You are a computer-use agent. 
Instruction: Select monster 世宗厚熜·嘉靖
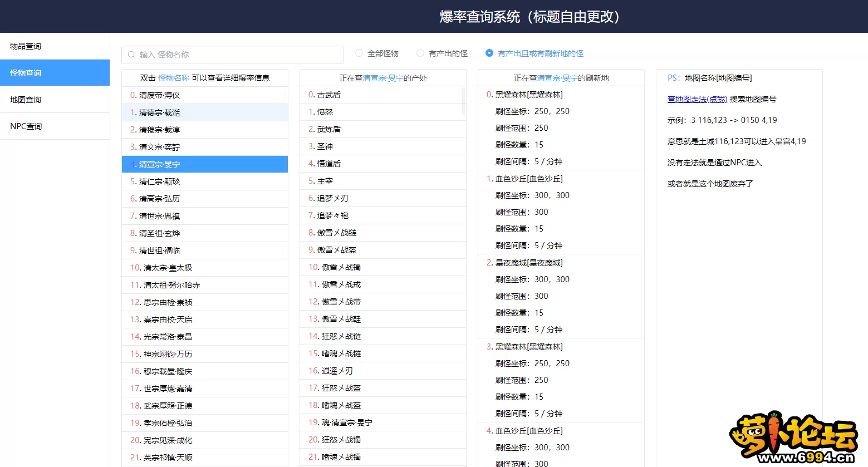pyautogui.click(x=205, y=389)
